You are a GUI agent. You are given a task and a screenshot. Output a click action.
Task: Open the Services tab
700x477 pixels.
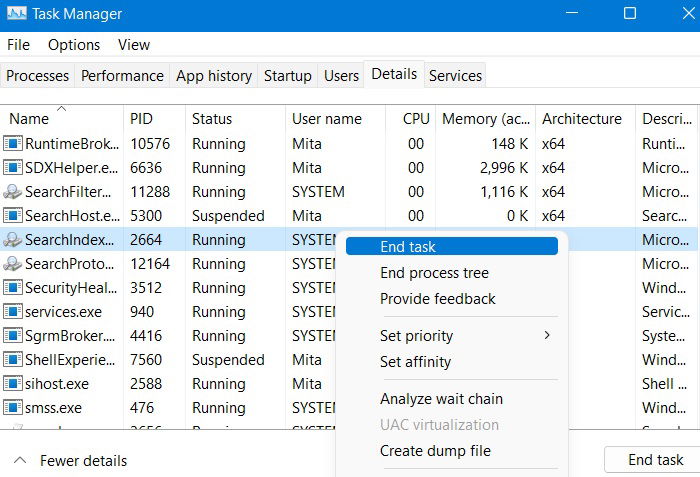click(455, 75)
